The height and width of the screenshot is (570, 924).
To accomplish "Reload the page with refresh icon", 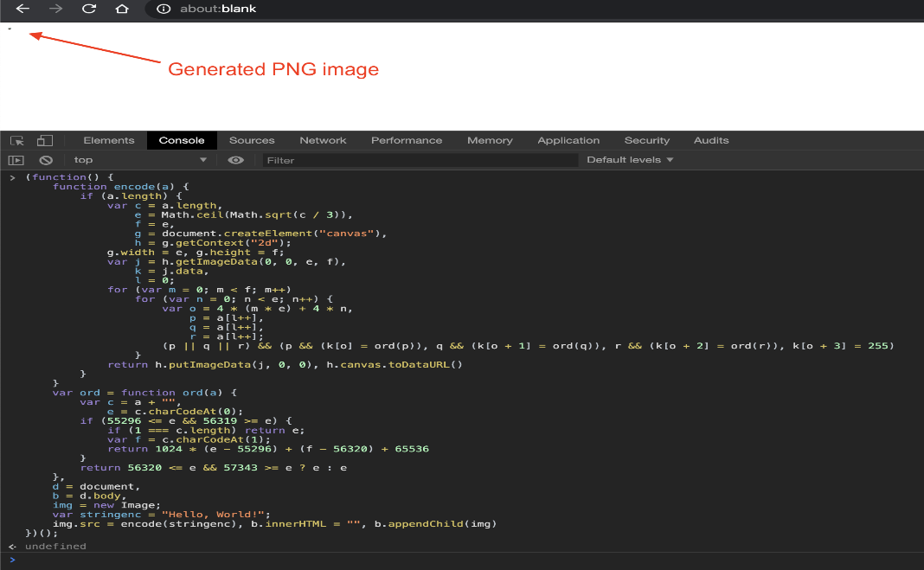I will 89,9.
